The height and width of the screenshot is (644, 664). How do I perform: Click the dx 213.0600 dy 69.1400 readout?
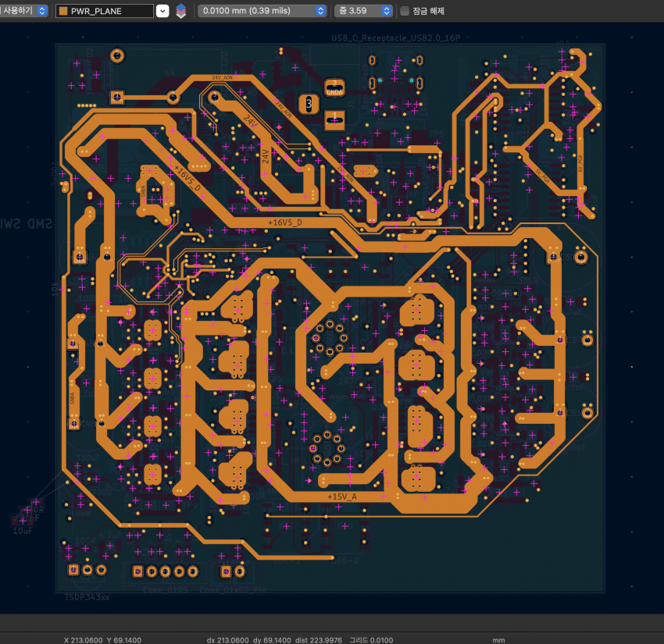(x=248, y=640)
